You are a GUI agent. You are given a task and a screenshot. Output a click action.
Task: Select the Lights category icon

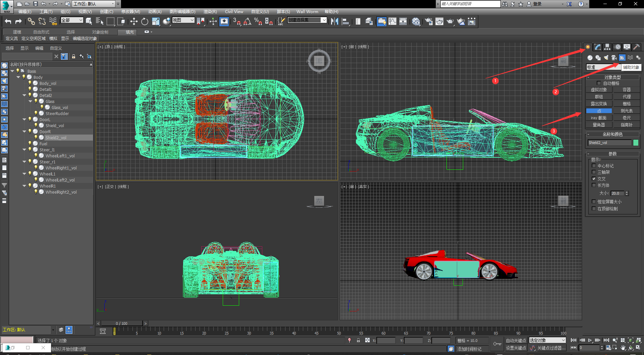(606, 58)
